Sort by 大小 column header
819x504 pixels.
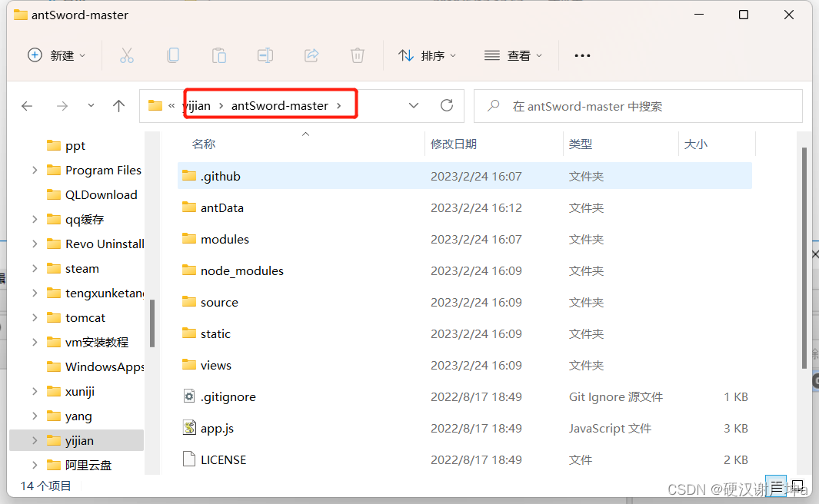coord(696,144)
